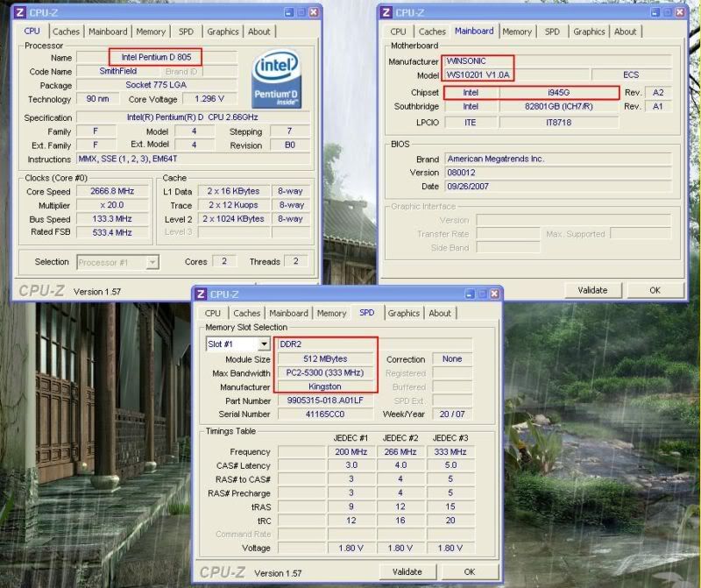
Task: Click the memory Manufacturer value Kingston
Action: coord(325,386)
